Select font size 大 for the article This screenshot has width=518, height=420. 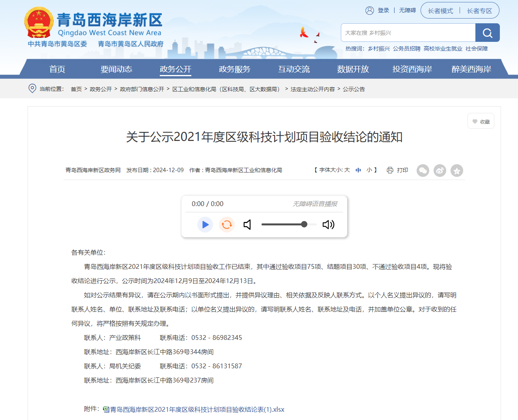[x=347, y=170]
